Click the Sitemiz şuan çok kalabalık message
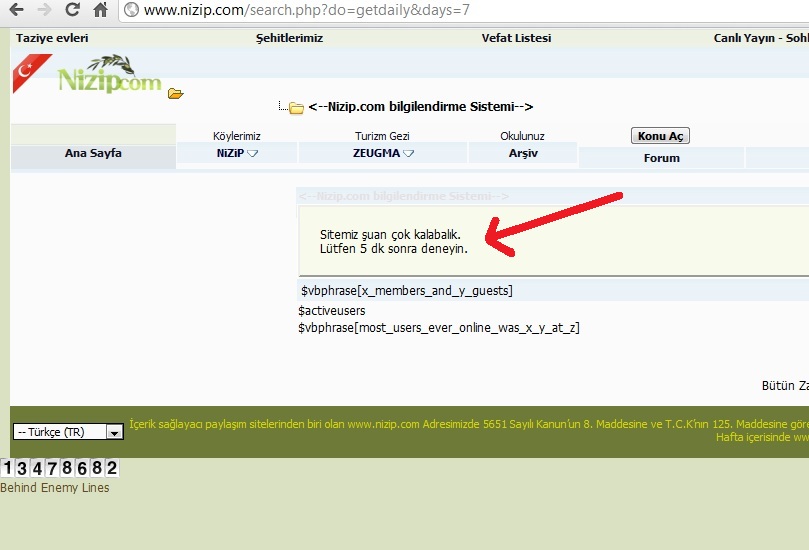 click(394, 241)
